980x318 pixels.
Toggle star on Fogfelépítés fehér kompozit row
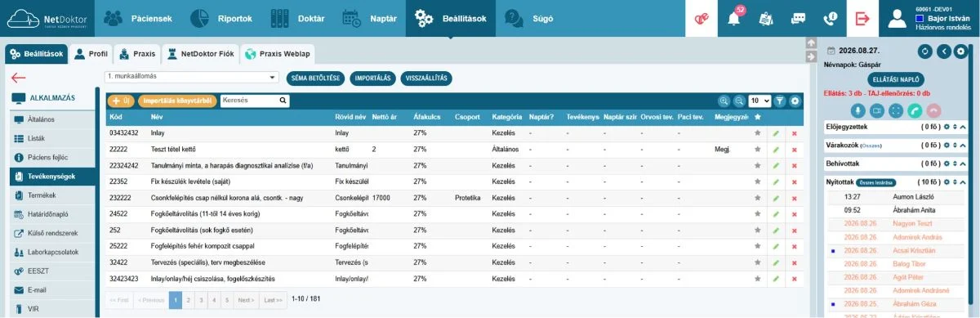click(758, 246)
